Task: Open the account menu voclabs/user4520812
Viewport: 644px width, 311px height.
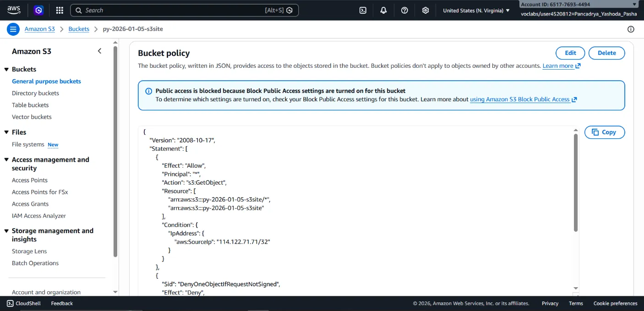Action: (x=579, y=14)
